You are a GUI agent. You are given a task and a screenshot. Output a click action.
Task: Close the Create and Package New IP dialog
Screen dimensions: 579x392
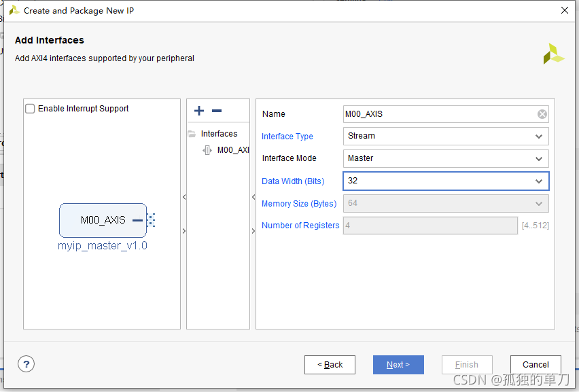coord(564,10)
